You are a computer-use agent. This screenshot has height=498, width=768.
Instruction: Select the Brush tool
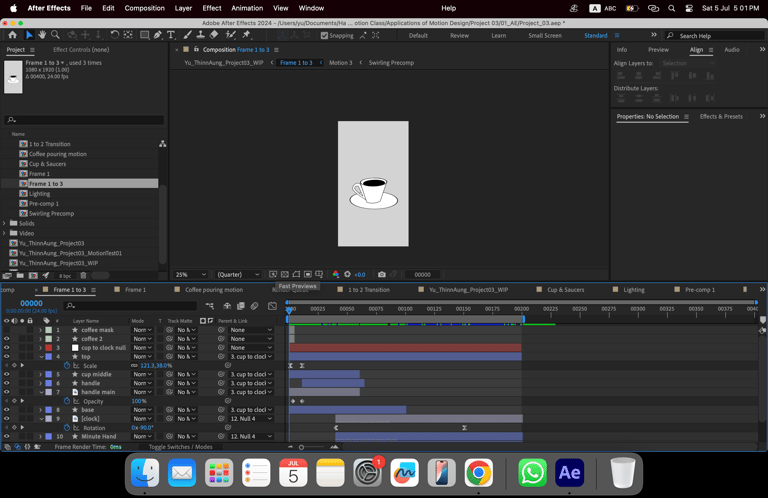(x=188, y=35)
